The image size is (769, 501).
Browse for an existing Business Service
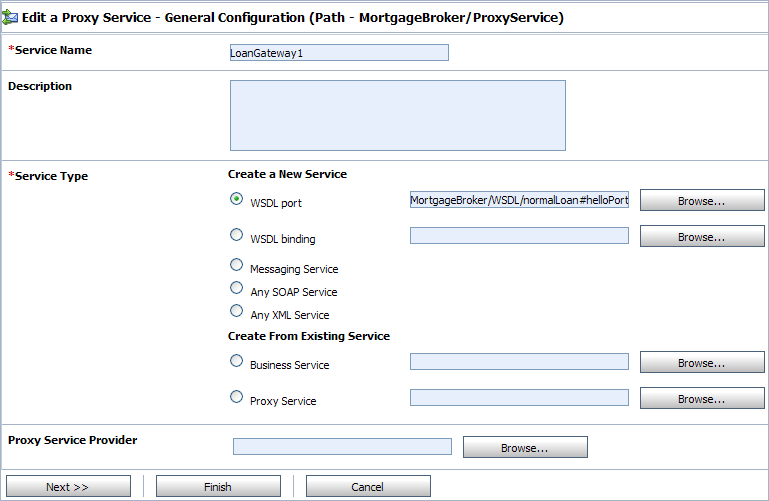[x=702, y=362]
